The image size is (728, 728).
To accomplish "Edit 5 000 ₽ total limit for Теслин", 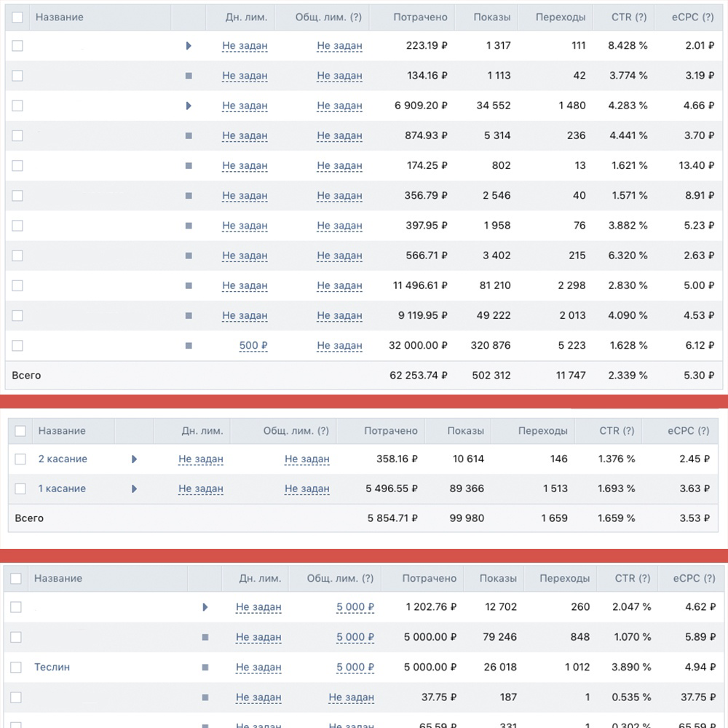I will point(355,667).
